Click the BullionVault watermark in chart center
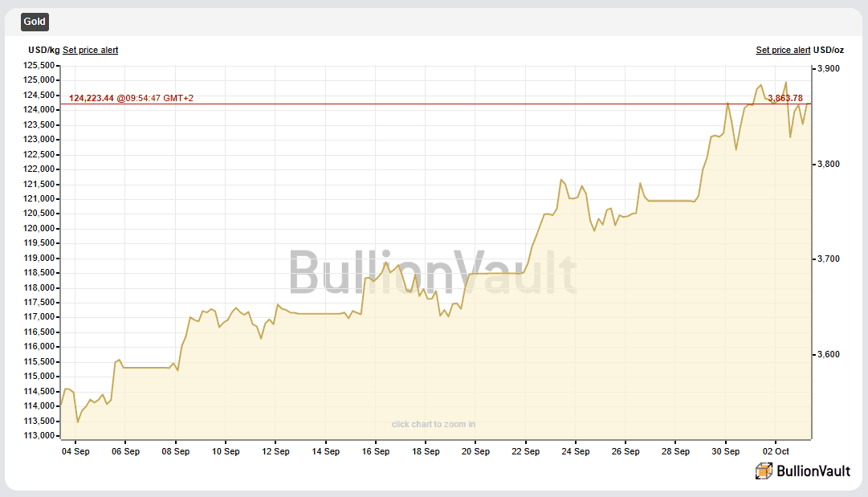 [x=433, y=273]
